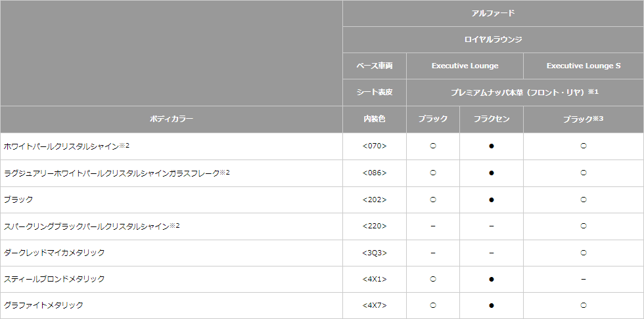This screenshot has height=319, width=644.
Task: Click the ラグジュアリーホワイトパール row label
Action: (x=117, y=173)
